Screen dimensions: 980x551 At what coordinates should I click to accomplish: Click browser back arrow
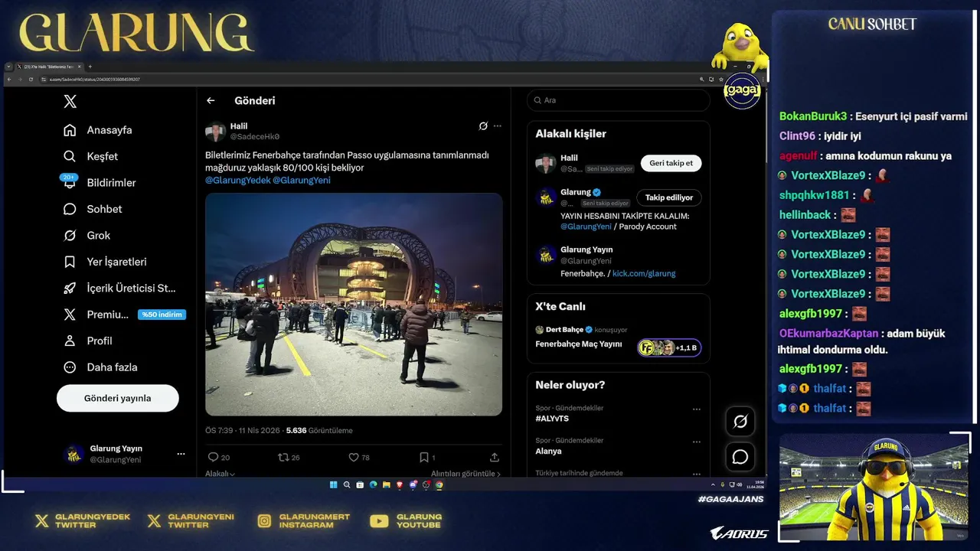(x=9, y=79)
